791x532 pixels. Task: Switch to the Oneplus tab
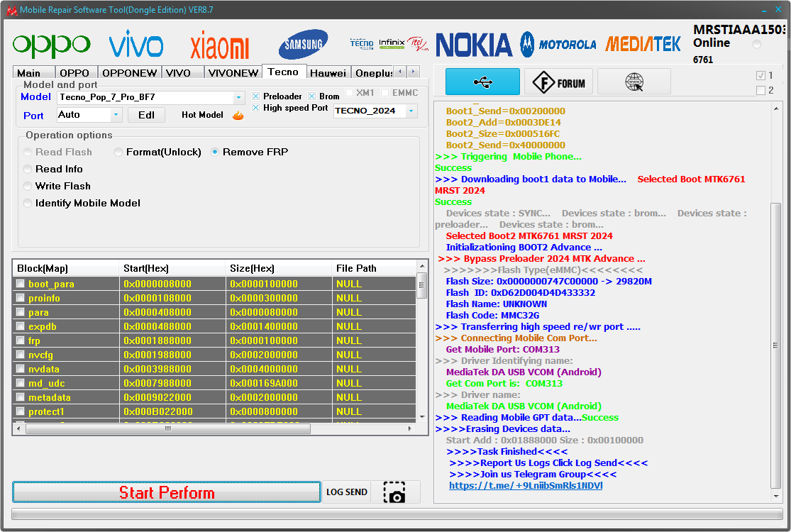coord(373,73)
